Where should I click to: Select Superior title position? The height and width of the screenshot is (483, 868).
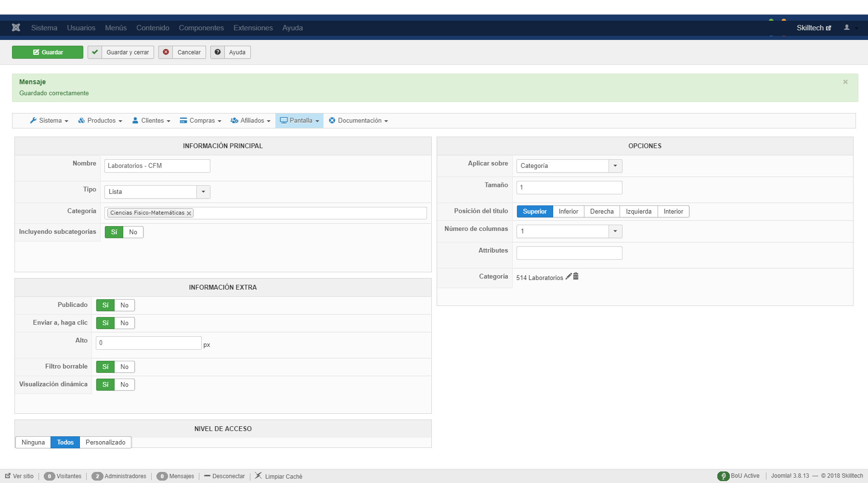535,211
